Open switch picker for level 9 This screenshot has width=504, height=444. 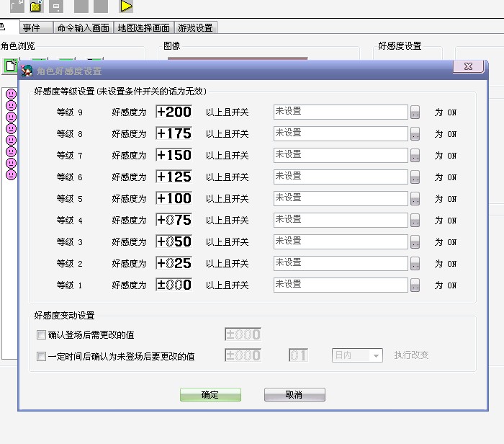(x=415, y=112)
